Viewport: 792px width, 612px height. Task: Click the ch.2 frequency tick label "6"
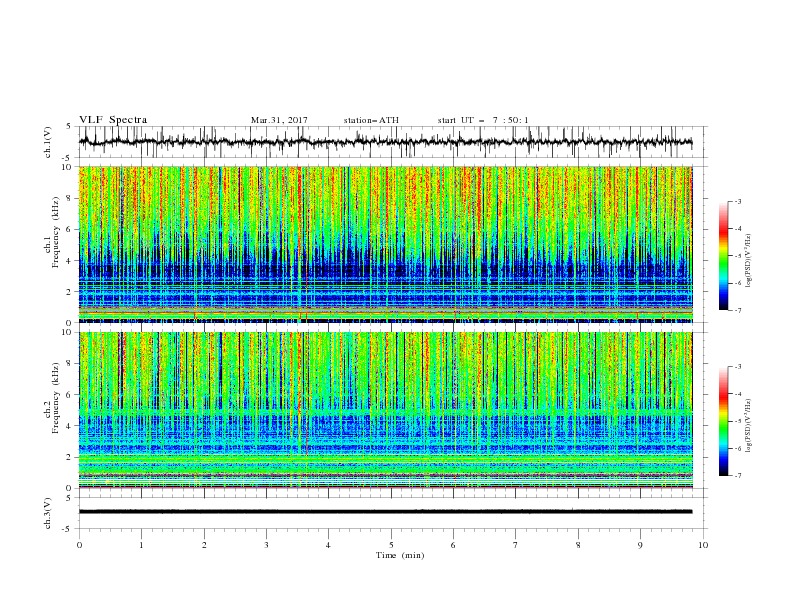(x=71, y=395)
